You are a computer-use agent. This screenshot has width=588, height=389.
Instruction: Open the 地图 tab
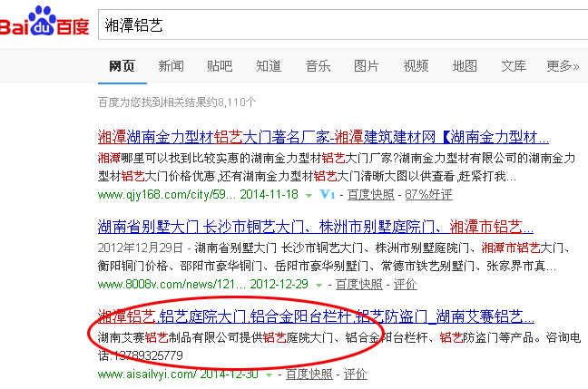pyautogui.click(x=465, y=66)
